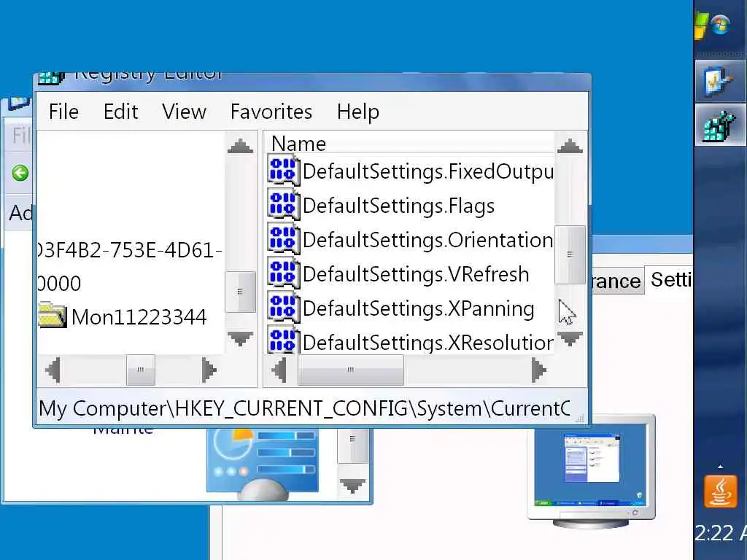The height and width of the screenshot is (560, 747).
Task: Select the 0000 tree key
Action: click(x=59, y=284)
